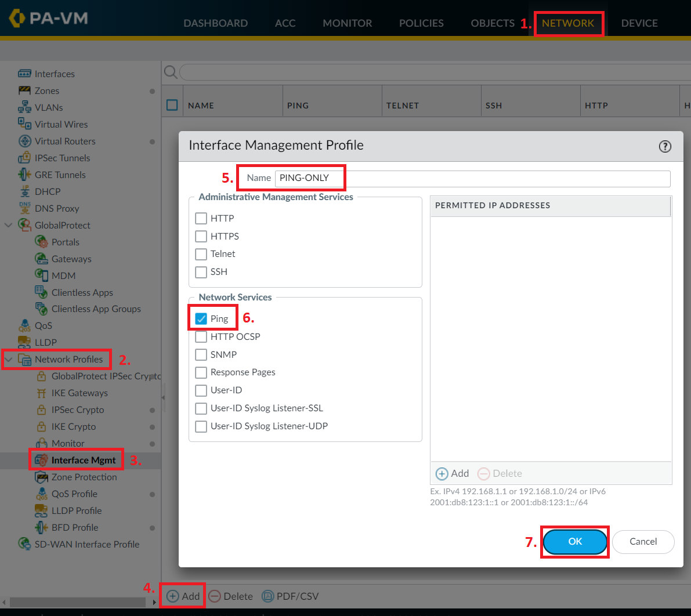The height and width of the screenshot is (616, 691).
Task: Collapse the GlobalProtect section
Action: click(x=8, y=225)
